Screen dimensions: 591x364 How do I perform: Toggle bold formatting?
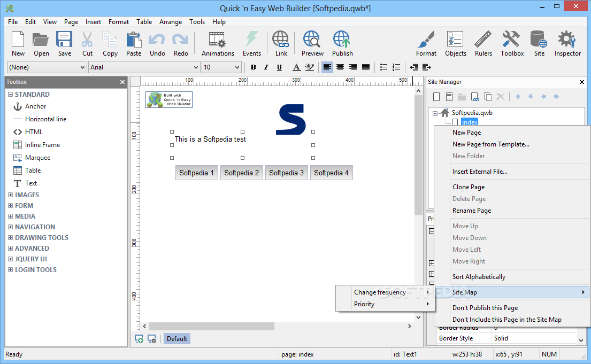coord(254,67)
